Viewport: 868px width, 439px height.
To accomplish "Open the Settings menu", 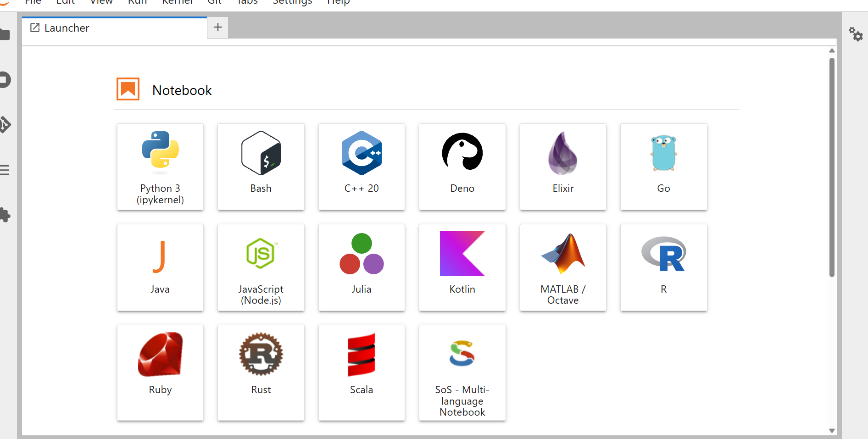I will pyautogui.click(x=292, y=2).
